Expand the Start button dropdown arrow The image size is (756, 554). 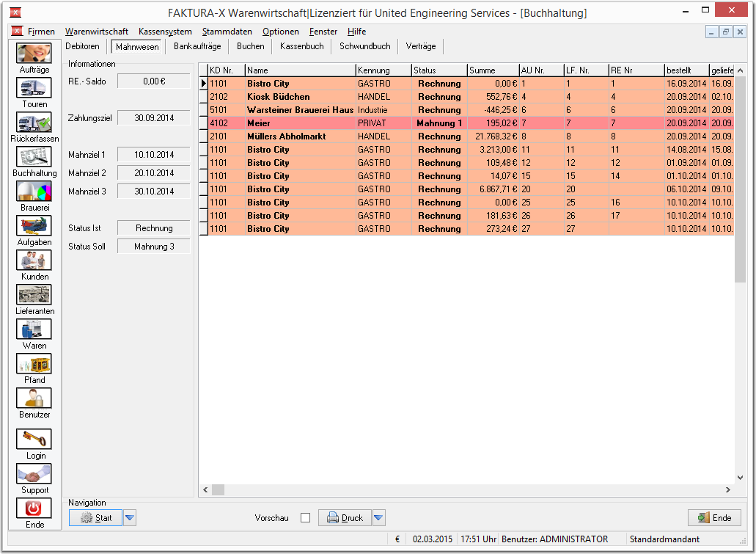130,518
